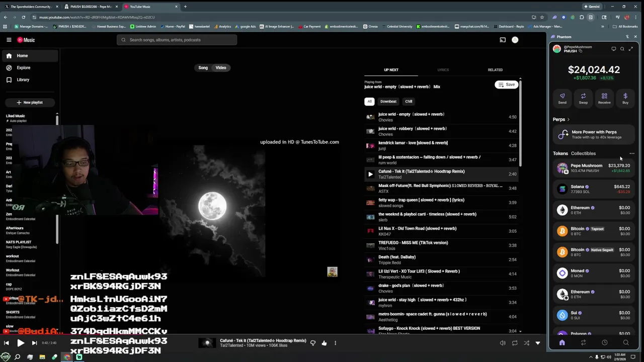This screenshot has width=644, height=362.
Task: Open the More Power with Perps banner
Action: tap(594, 134)
